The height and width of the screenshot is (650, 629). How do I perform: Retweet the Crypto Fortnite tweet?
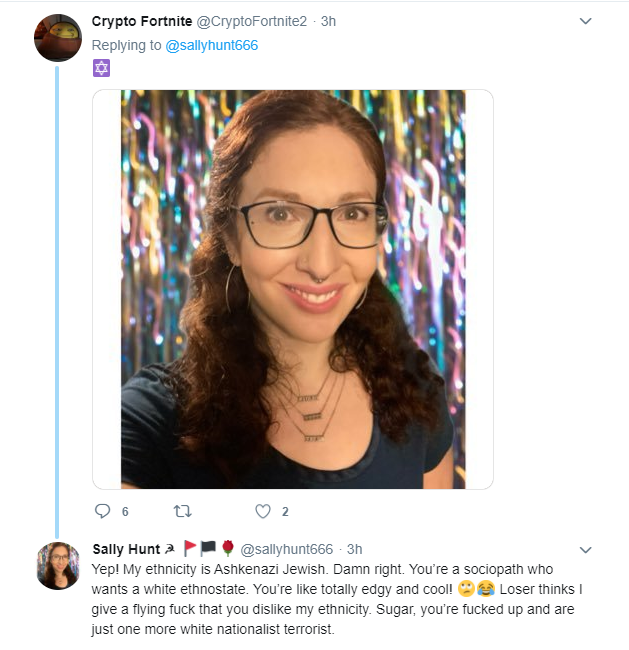(x=182, y=511)
